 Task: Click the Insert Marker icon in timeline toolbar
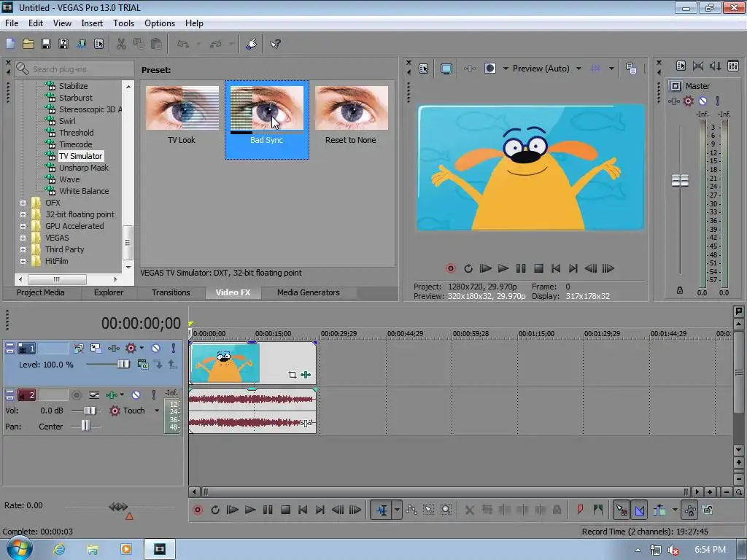pyautogui.click(x=580, y=510)
